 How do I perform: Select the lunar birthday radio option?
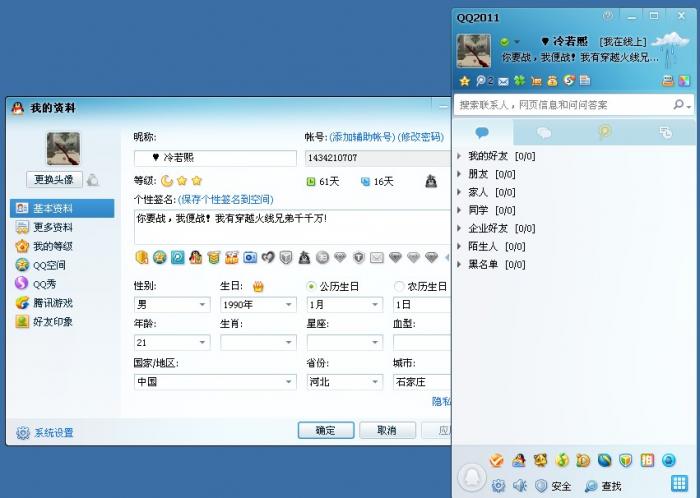pos(399,286)
